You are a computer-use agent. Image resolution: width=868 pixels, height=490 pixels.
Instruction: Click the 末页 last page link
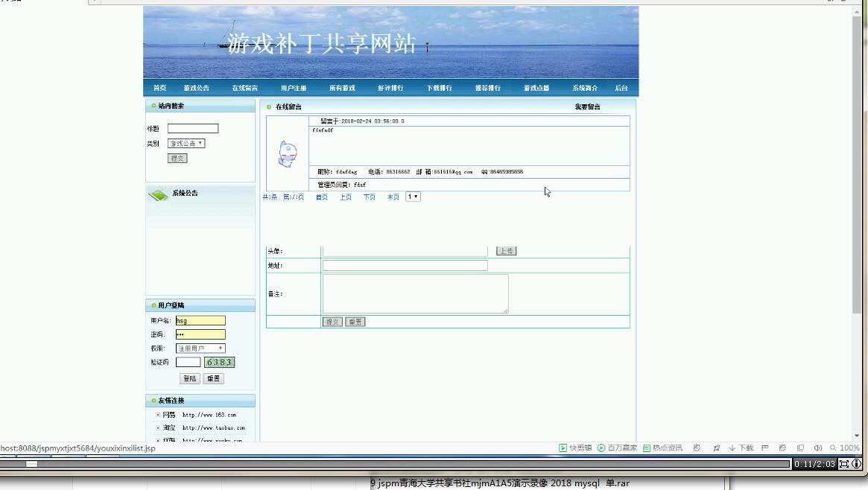click(x=393, y=197)
